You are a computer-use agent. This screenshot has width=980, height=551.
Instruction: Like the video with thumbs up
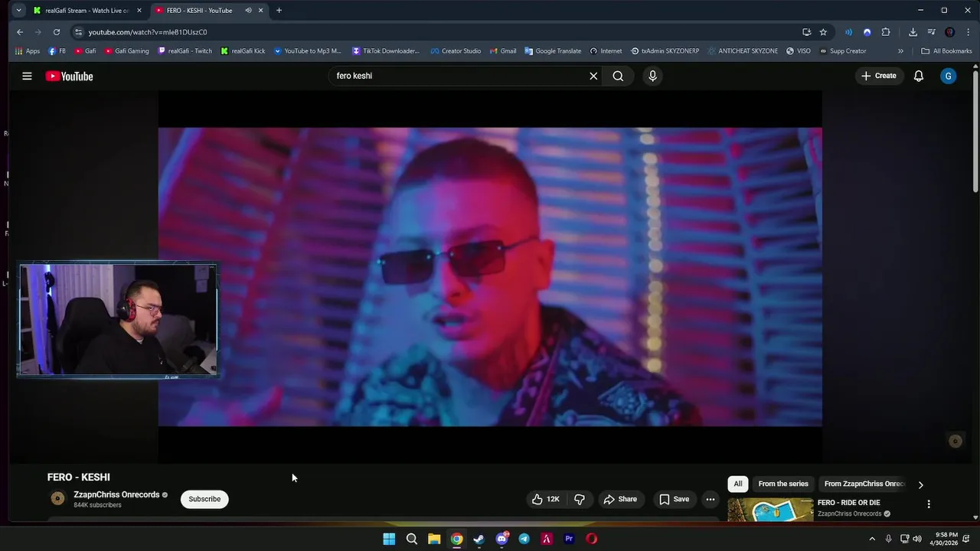[x=545, y=499]
